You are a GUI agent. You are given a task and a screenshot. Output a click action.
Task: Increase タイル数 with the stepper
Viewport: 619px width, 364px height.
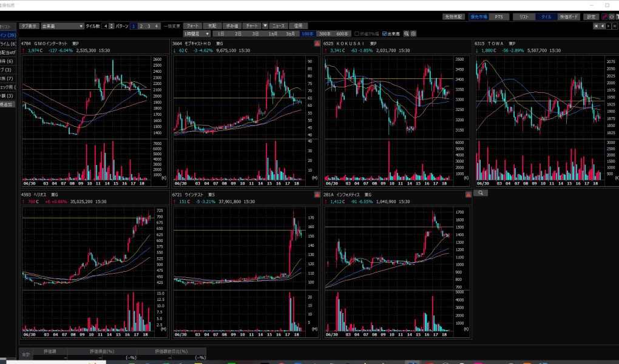point(112,25)
